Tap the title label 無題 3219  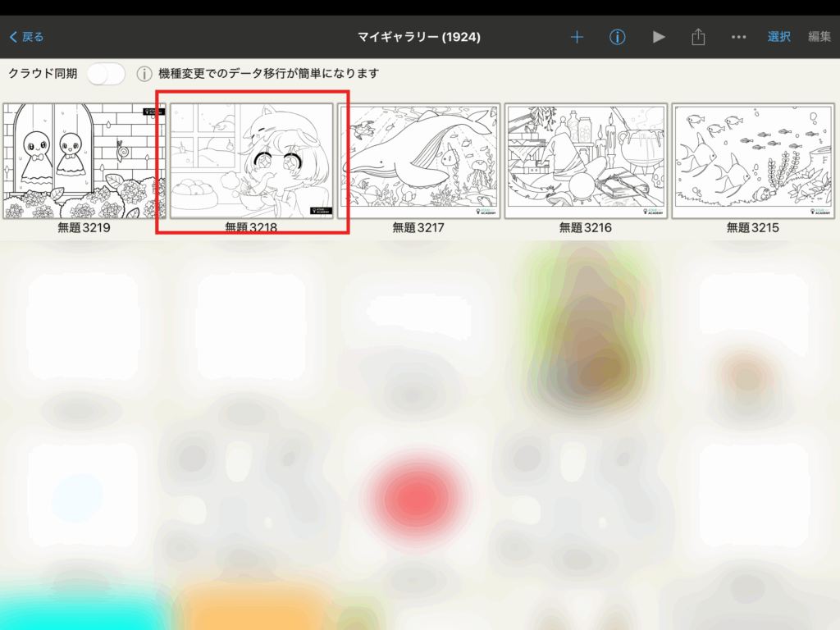84,228
